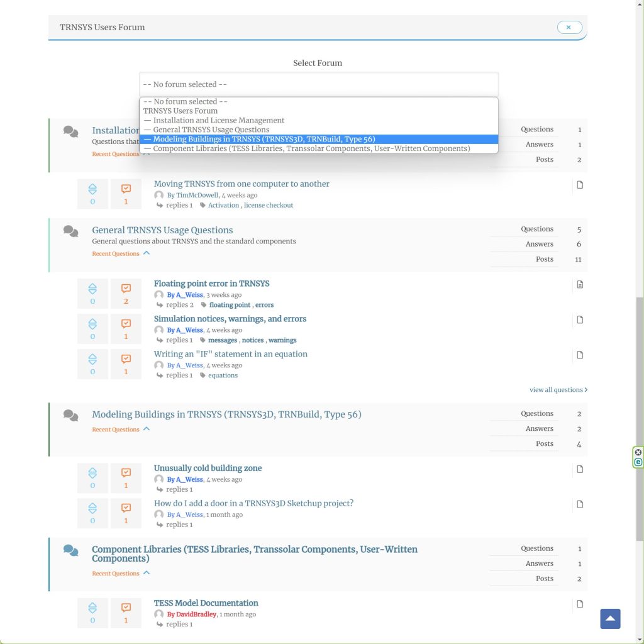Open DavidBradley's author profile
The image size is (644, 644).
[x=196, y=614]
